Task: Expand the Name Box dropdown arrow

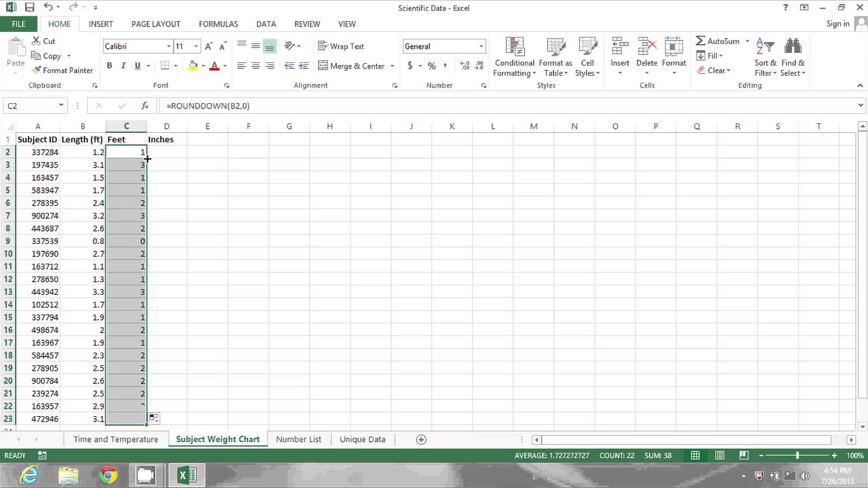Action: click(x=61, y=106)
